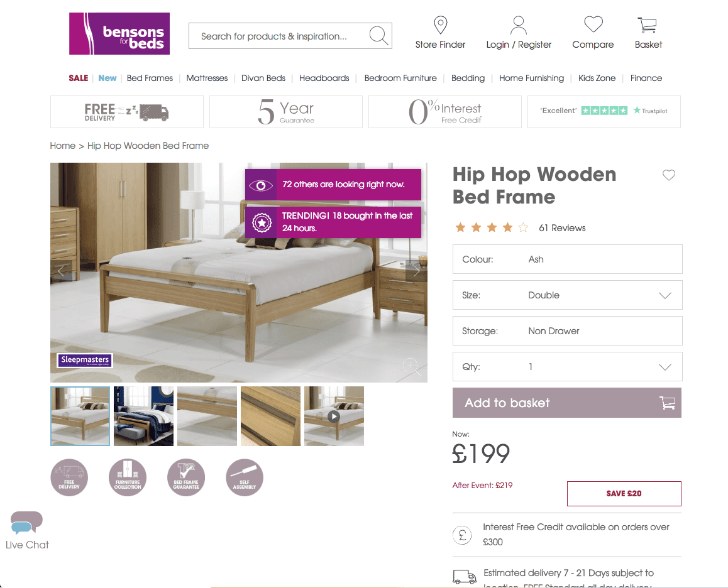Open the SALE menu item

pos(79,78)
